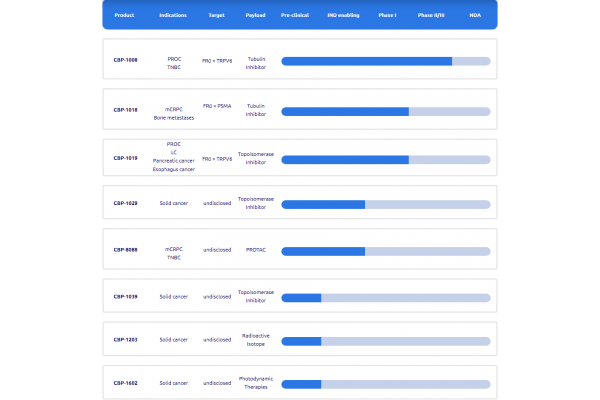
Task: Open the CBP-1008 product link
Action: [126, 61]
